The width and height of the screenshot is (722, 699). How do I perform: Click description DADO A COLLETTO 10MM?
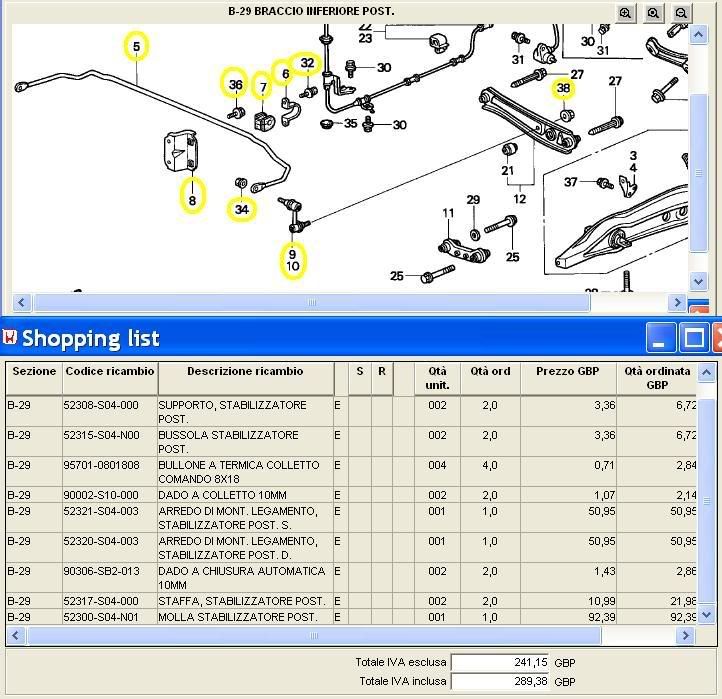click(x=222, y=495)
